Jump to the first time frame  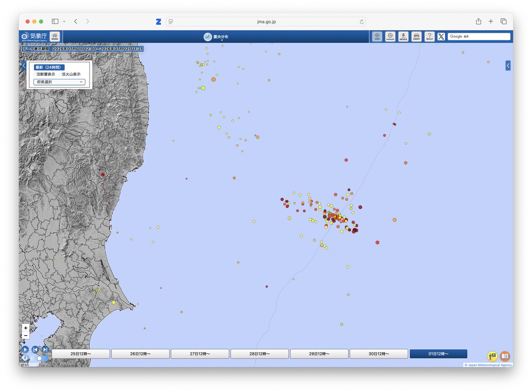point(35,349)
